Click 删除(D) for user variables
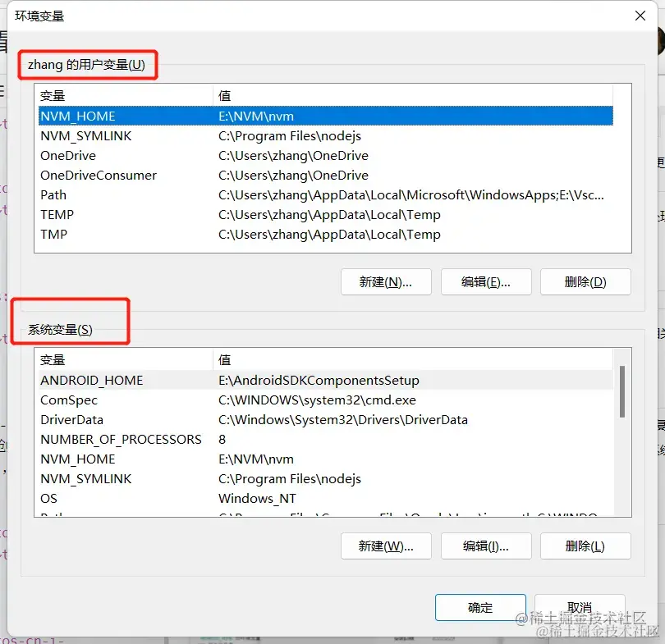The height and width of the screenshot is (644, 665). tap(585, 281)
